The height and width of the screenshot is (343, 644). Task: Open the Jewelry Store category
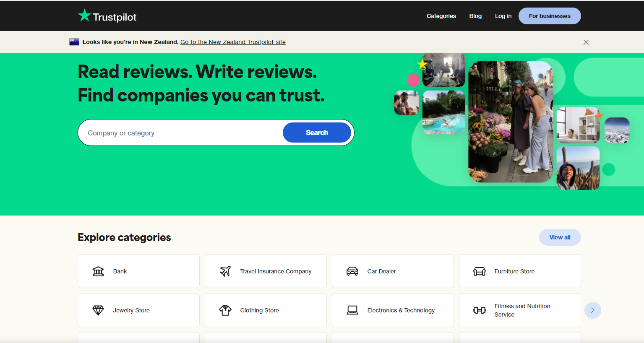(x=138, y=310)
